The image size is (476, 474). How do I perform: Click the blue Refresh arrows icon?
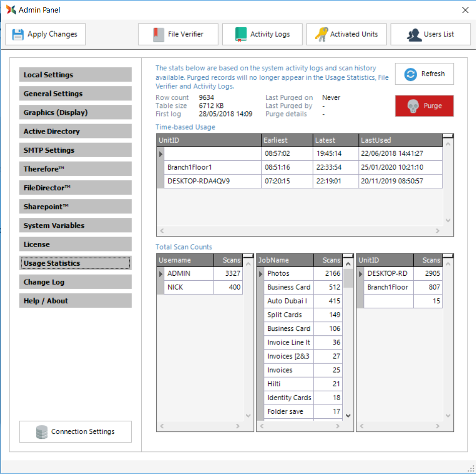pyautogui.click(x=411, y=74)
